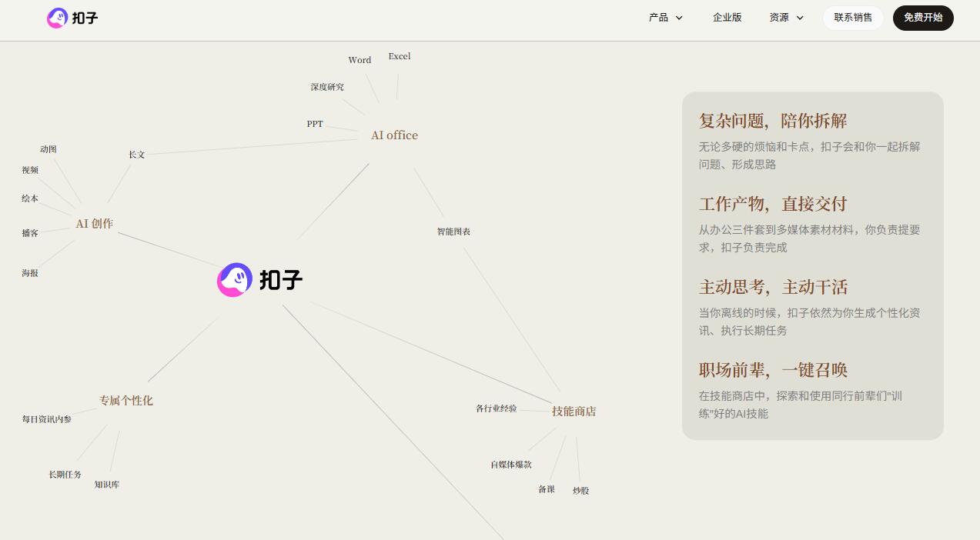Select the 专属个性化 branch node

125,401
